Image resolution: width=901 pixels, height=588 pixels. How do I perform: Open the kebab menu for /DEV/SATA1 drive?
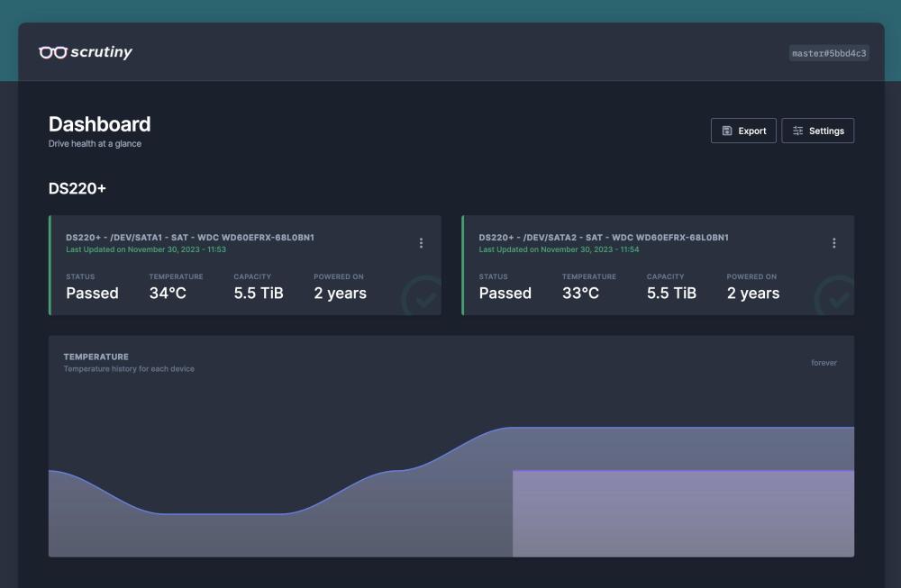[421, 243]
